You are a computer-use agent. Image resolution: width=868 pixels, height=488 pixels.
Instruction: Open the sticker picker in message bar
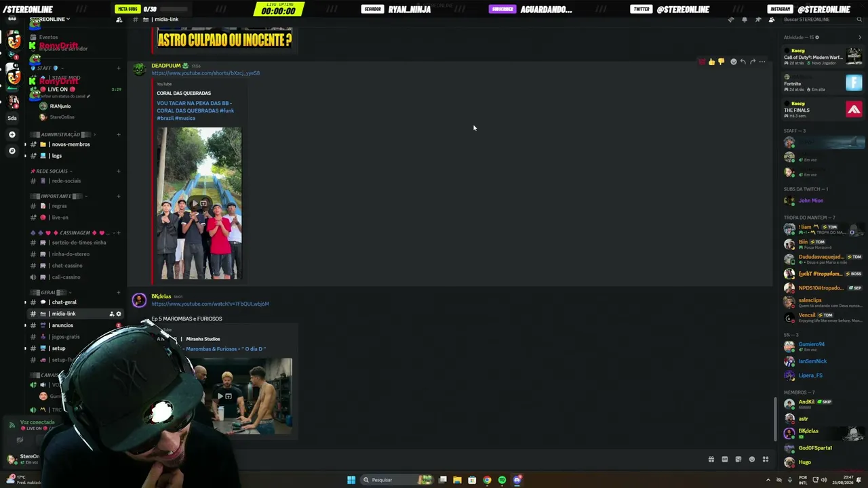coord(738,460)
